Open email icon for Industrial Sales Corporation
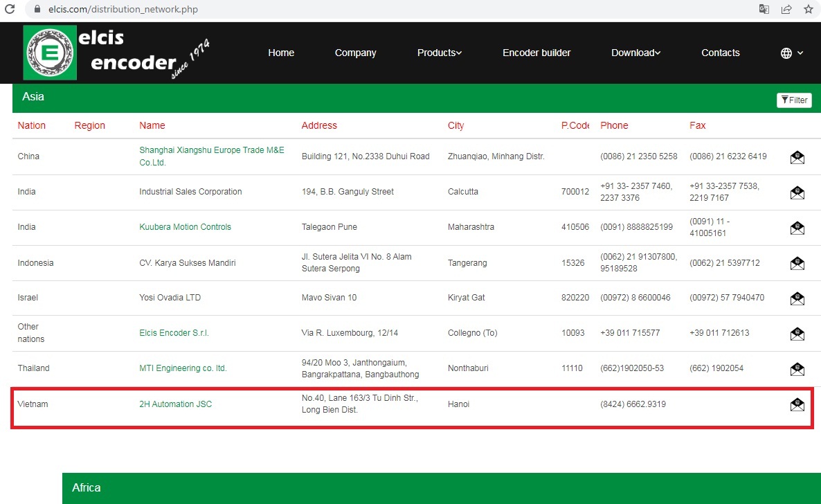The width and height of the screenshot is (821, 504). point(797,192)
